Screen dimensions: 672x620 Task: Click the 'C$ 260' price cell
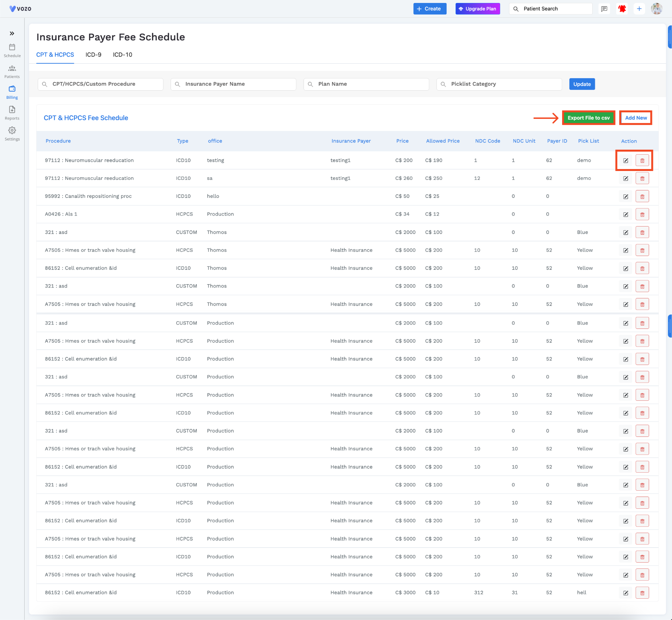pyautogui.click(x=404, y=178)
